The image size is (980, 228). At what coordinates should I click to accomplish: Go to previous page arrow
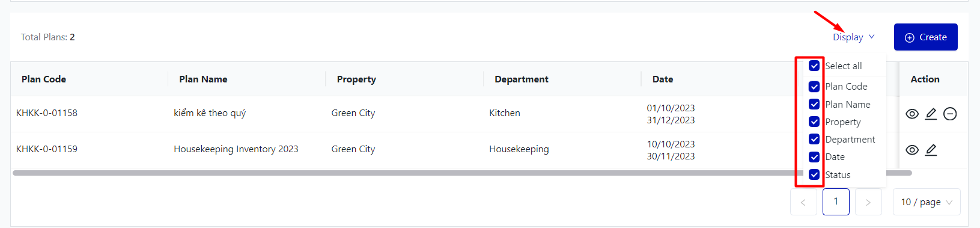point(803,202)
